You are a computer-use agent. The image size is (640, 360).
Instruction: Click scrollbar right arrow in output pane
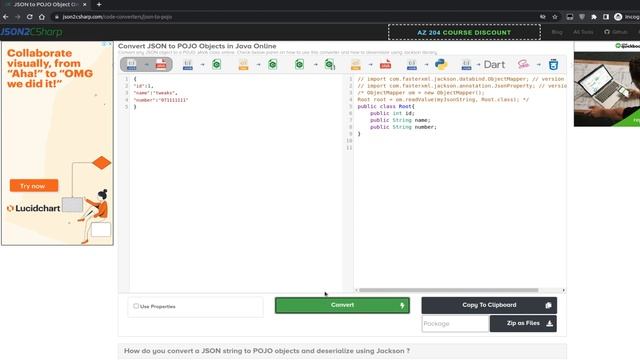pyautogui.click(x=564, y=290)
